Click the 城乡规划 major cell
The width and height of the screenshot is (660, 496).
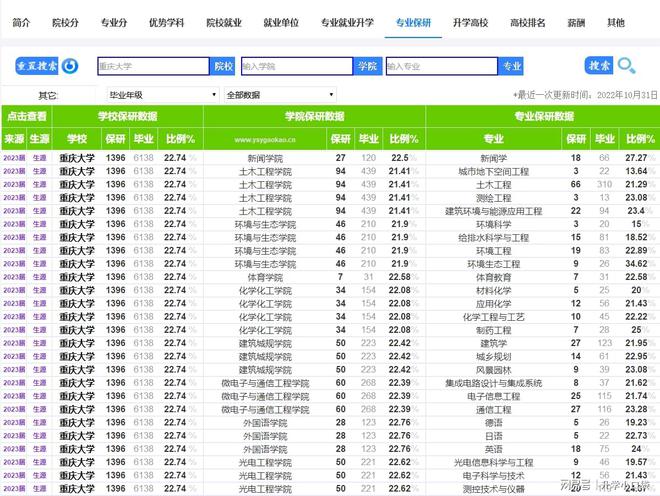(x=493, y=357)
